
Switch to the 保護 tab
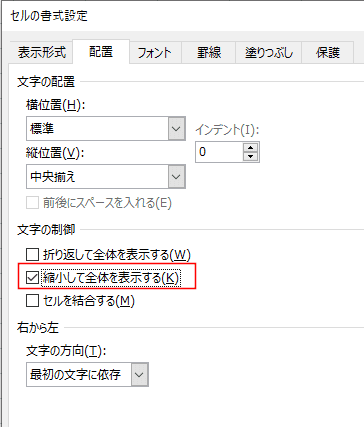pos(328,53)
